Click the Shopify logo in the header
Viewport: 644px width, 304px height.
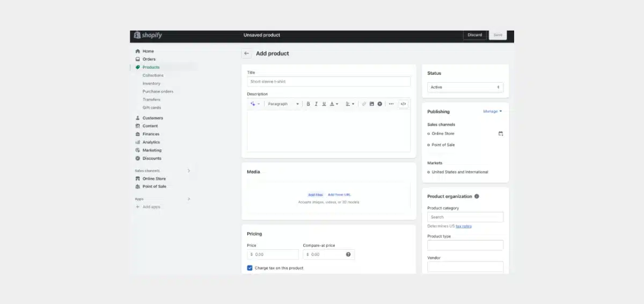[148, 35]
